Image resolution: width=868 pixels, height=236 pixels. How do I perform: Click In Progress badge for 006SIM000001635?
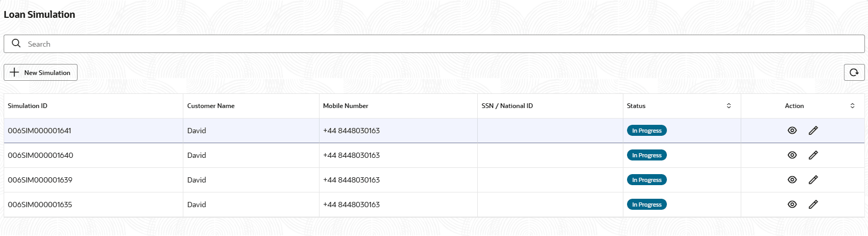click(646, 205)
